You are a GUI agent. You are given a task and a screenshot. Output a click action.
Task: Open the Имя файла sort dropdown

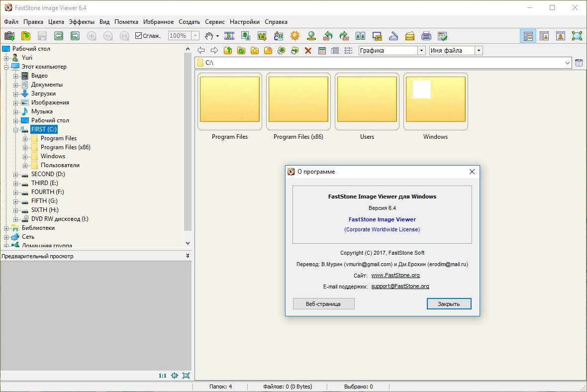[479, 51]
